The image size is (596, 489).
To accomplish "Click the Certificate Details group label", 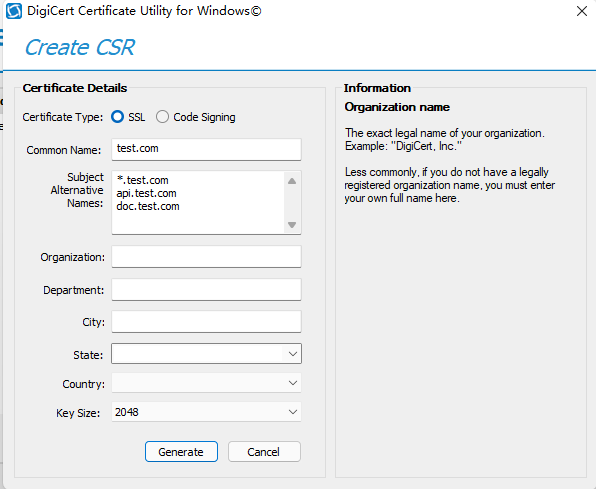I will coord(75,88).
